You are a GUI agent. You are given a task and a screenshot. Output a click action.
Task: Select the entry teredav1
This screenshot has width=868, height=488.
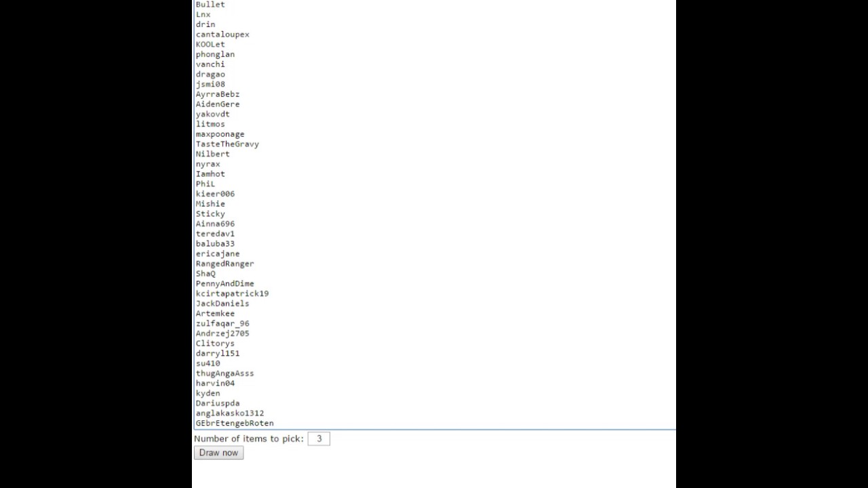[x=215, y=233]
